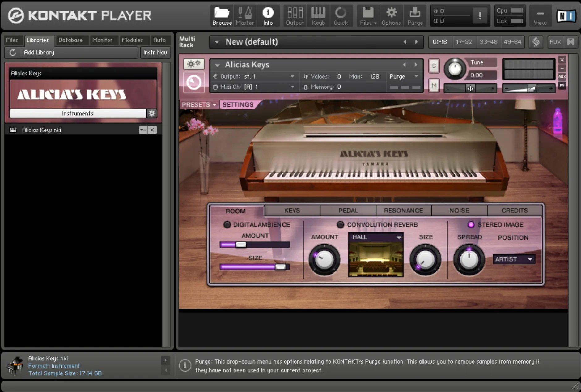The image size is (581, 392).
Task: Click the Alicias Keys instrument icon circle
Action: (194, 82)
